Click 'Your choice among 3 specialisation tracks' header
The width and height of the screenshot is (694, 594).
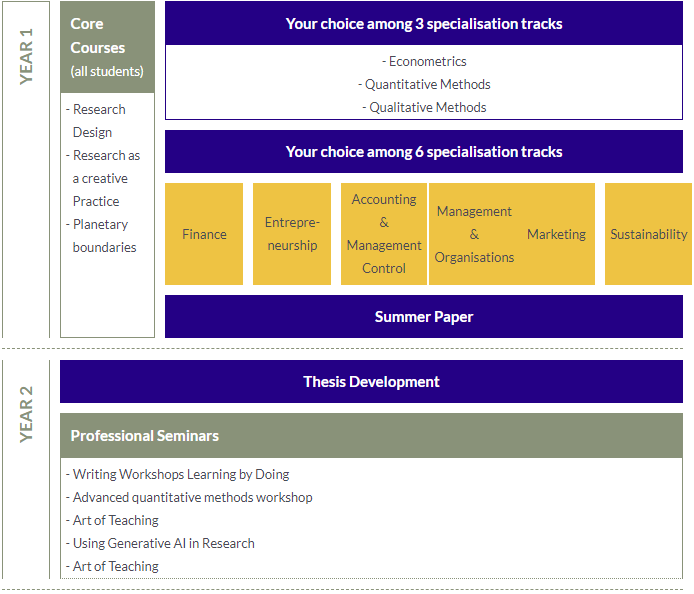[423, 23]
